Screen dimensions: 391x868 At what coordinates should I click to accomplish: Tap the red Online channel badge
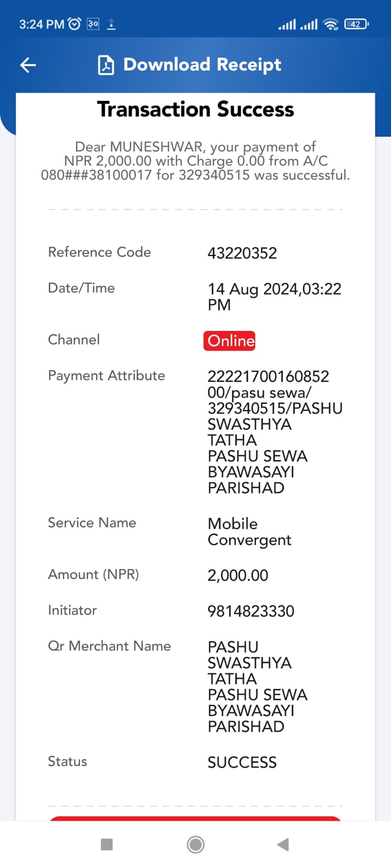[x=230, y=341]
